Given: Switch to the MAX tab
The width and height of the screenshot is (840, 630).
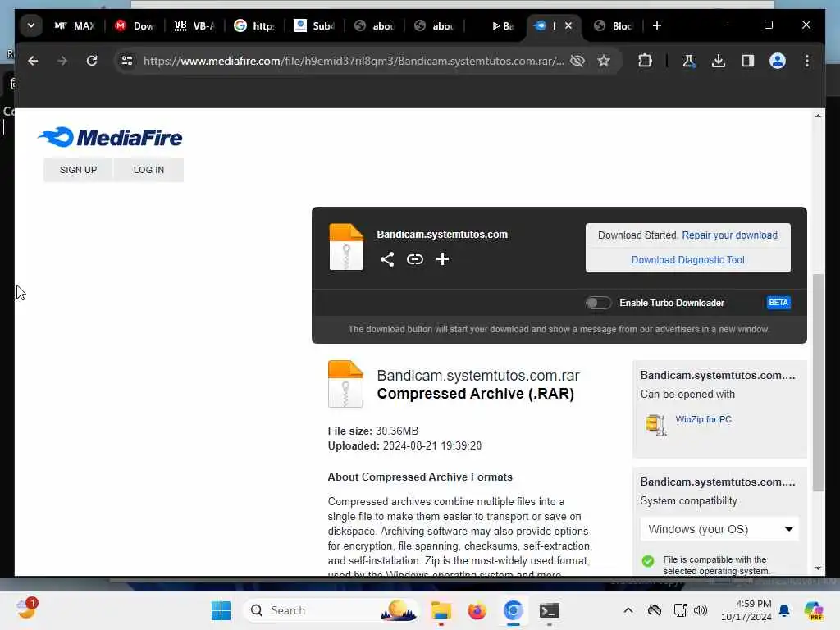Looking at the screenshot, I should pos(75,25).
